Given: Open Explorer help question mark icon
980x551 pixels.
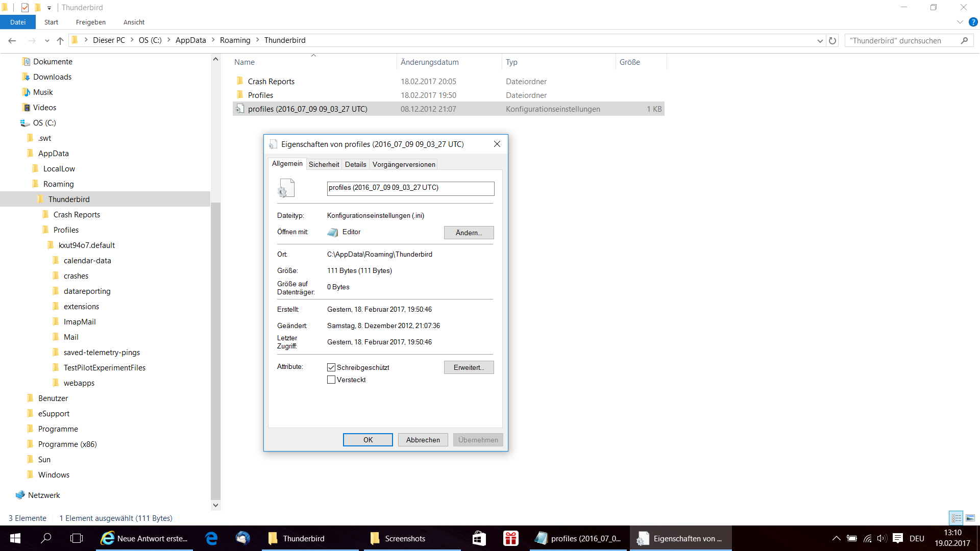Looking at the screenshot, I should tap(973, 22).
